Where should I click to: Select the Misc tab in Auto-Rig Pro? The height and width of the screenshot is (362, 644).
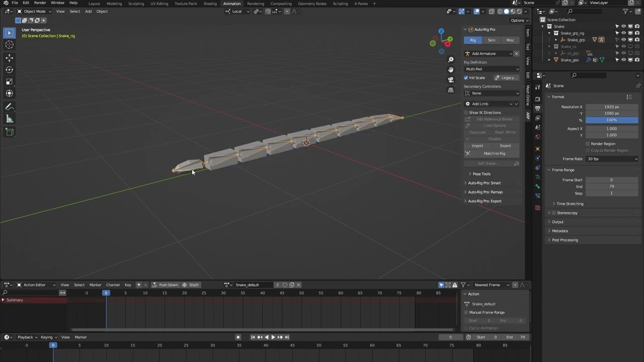(x=510, y=40)
